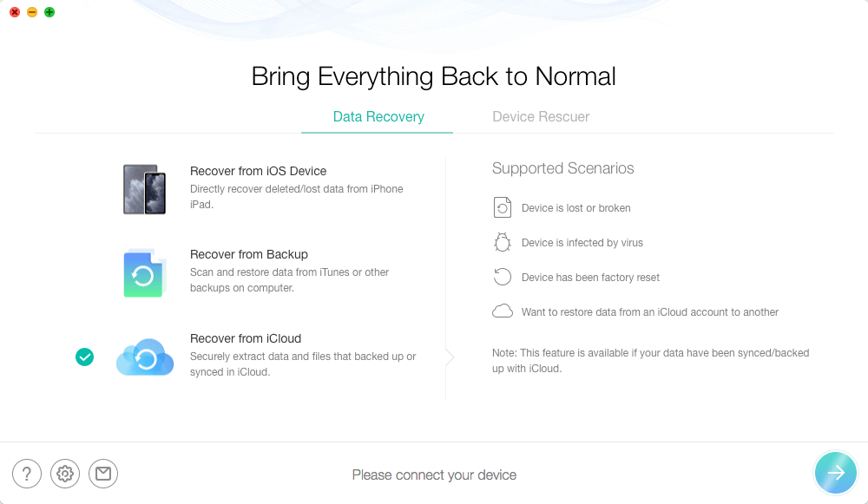
Task: Click the mail feedback icon
Action: click(103, 473)
